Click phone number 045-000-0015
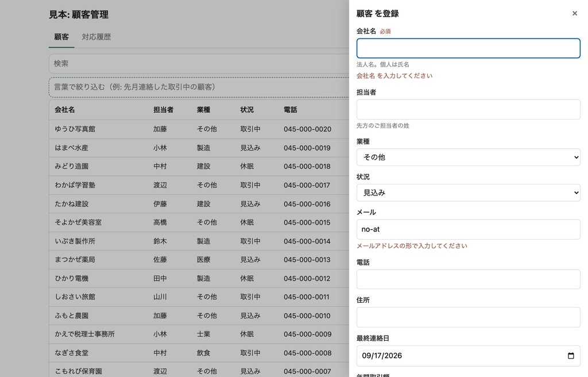Image resolution: width=588 pixels, height=377 pixels. click(307, 222)
